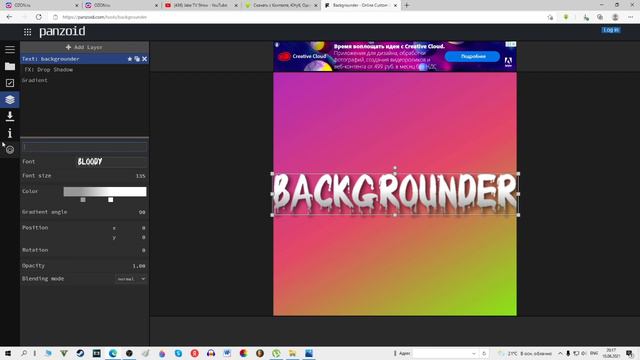The height and width of the screenshot is (360, 640).
Task: Delete the Backgrounder text layer
Action: pos(144,59)
